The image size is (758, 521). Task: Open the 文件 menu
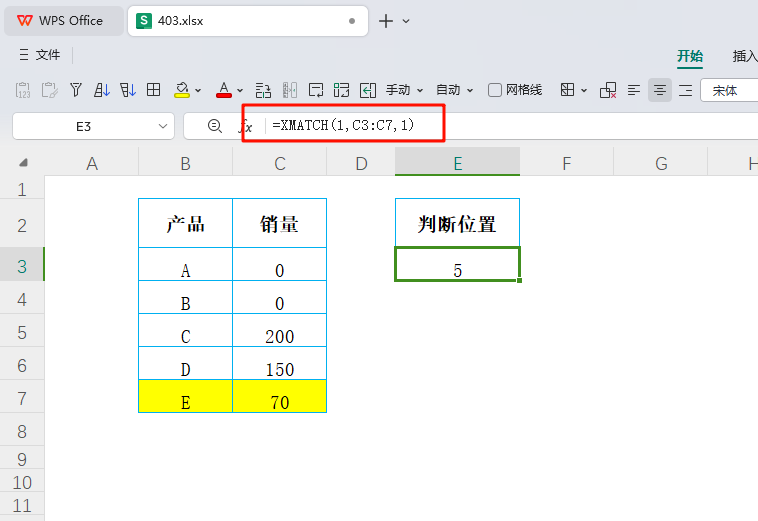pyautogui.click(x=40, y=55)
